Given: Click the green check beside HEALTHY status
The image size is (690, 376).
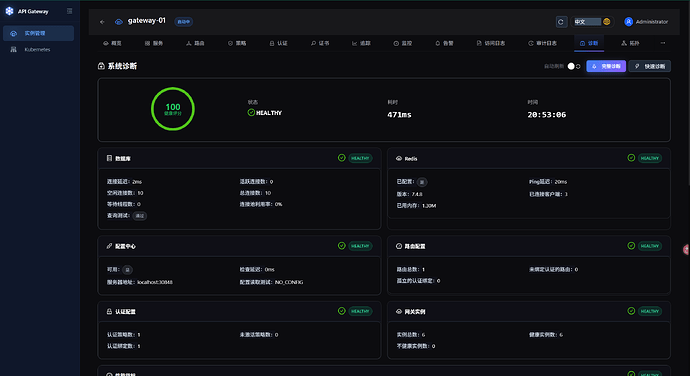Looking at the screenshot, I should click(x=251, y=113).
